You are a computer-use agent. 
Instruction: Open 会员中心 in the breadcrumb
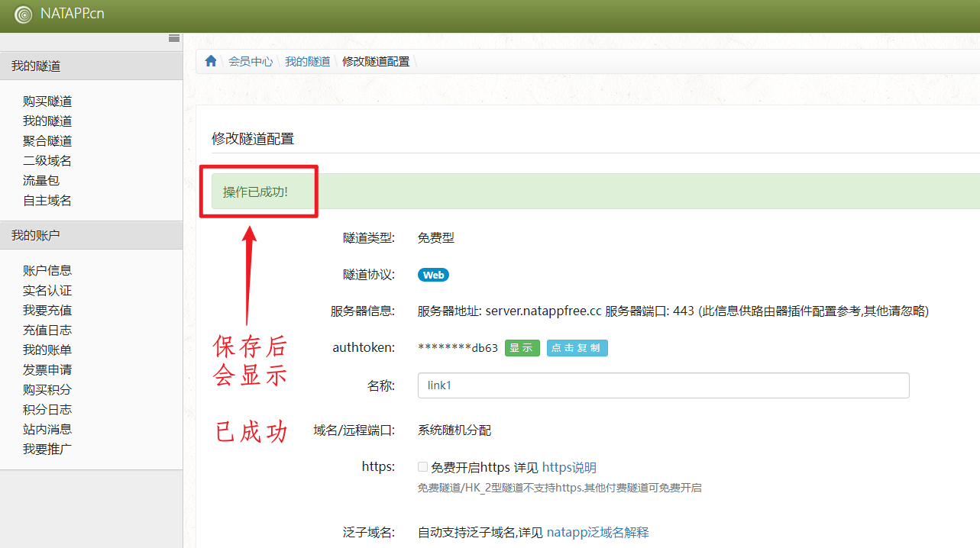[251, 61]
